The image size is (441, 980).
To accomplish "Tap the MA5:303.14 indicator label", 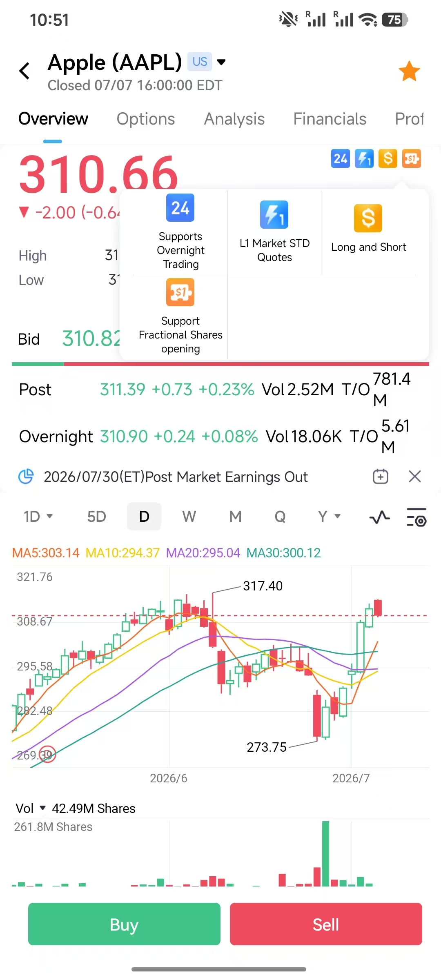I will pyautogui.click(x=46, y=553).
